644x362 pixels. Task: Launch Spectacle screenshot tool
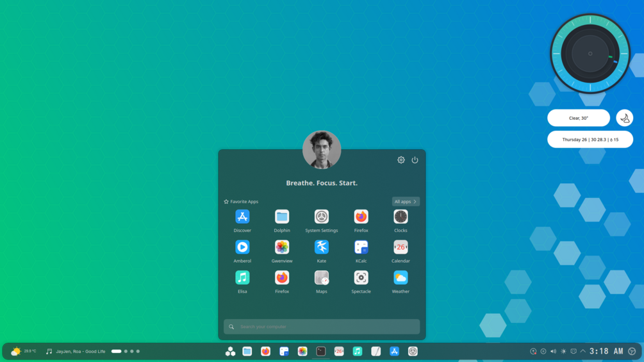pos(361,281)
